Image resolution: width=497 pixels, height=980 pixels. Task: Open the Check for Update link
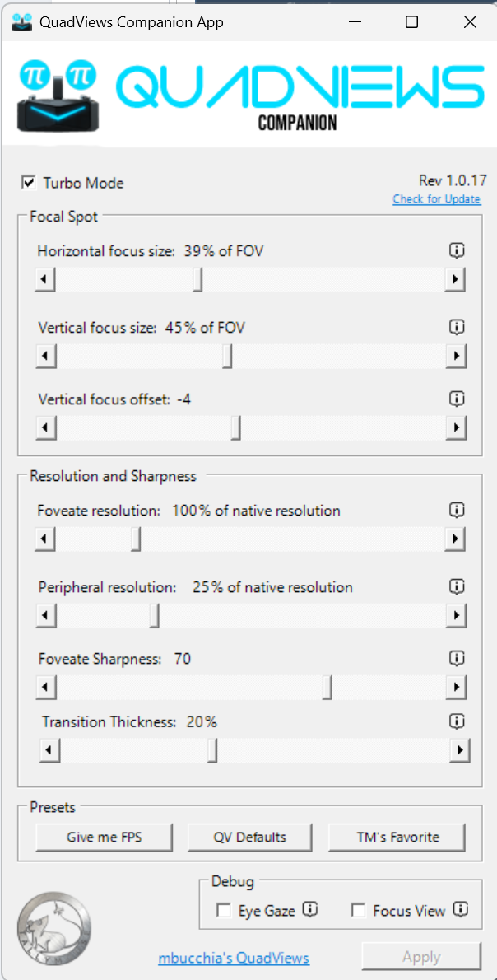coord(436,199)
